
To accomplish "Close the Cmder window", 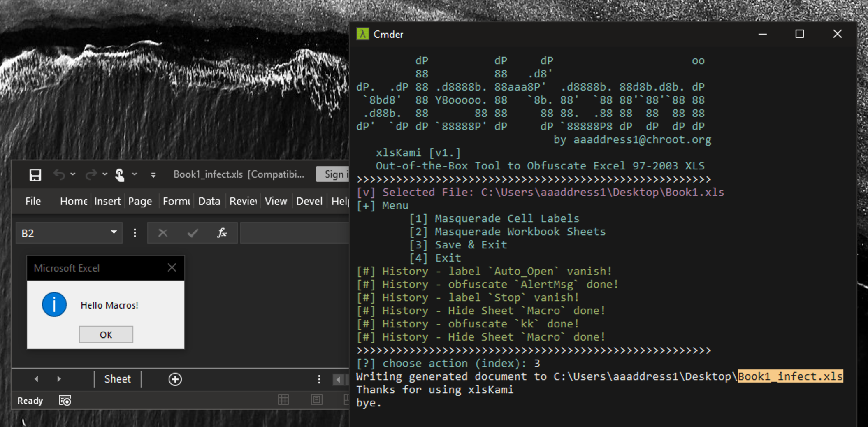I will point(837,34).
